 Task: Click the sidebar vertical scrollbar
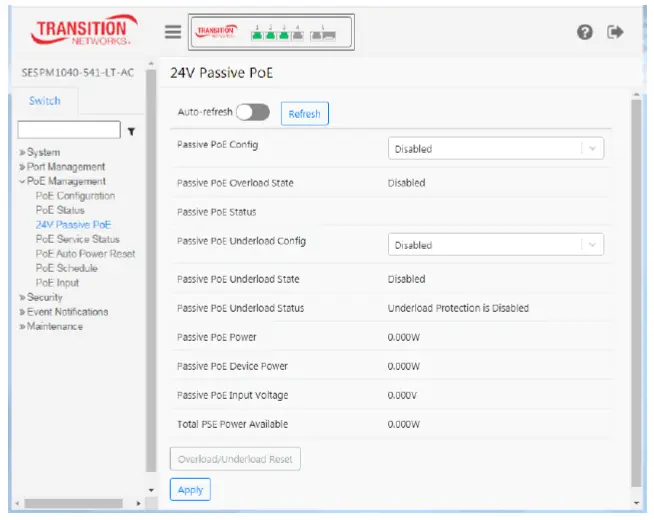151,271
